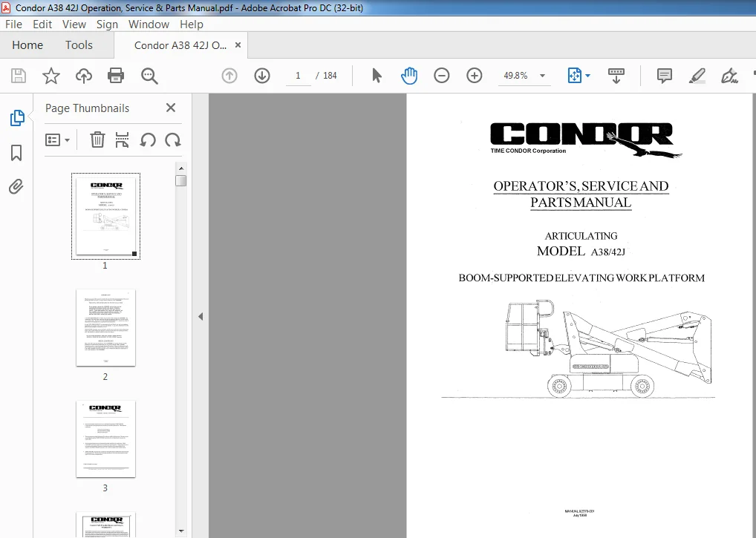Click the Save file icon
756x538 pixels.
(19, 76)
